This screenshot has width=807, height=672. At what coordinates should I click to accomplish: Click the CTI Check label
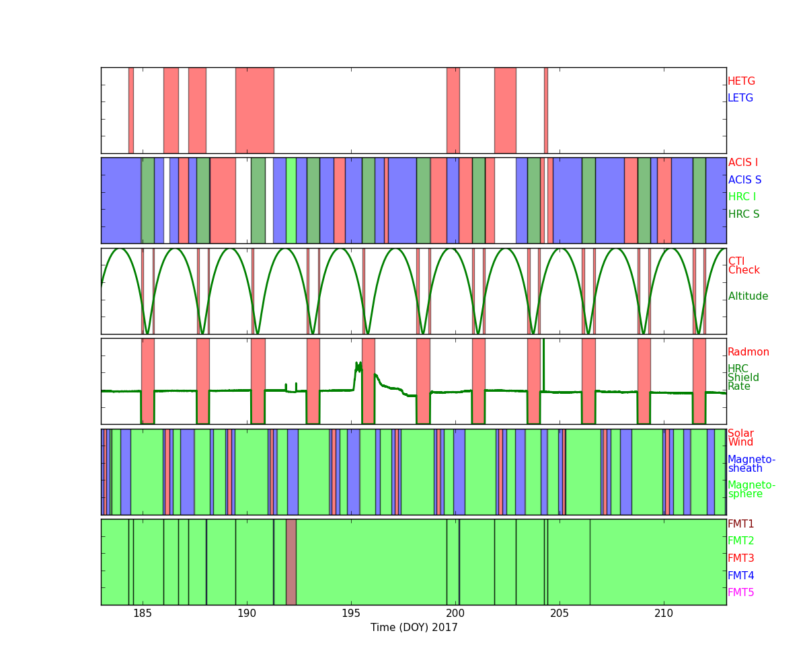(x=744, y=266)
